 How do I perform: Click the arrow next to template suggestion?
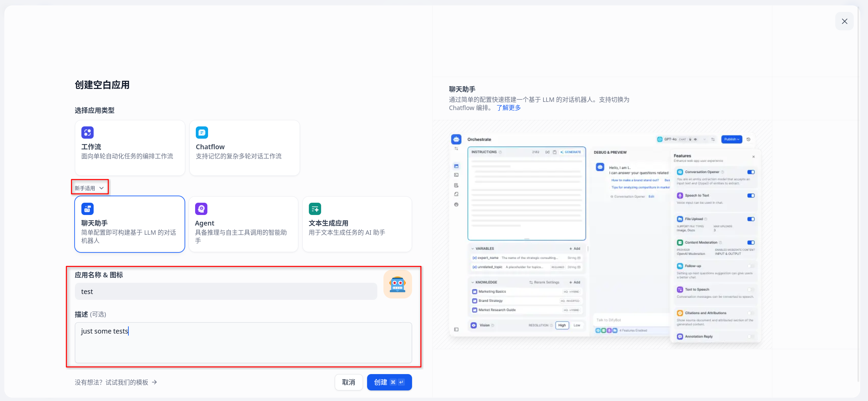point(155,382)
